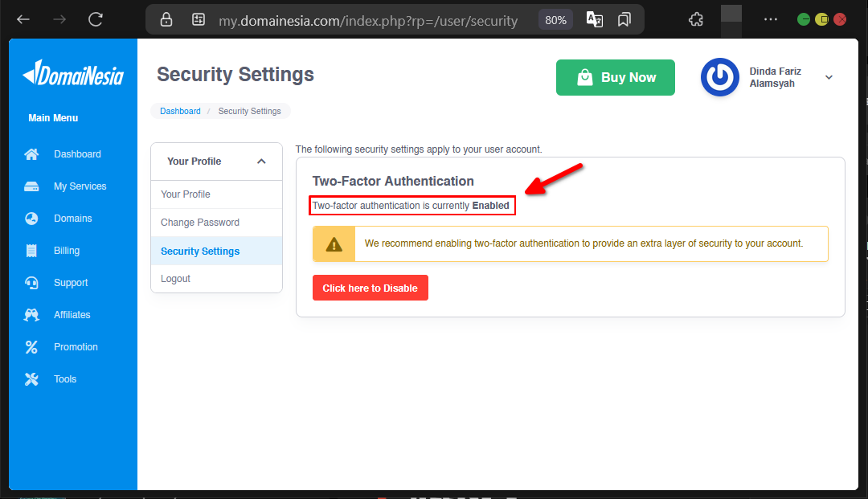Select Change Password menu item
Image resolution: width=868 pixels, height=499 pixels.
coord(216,223)
